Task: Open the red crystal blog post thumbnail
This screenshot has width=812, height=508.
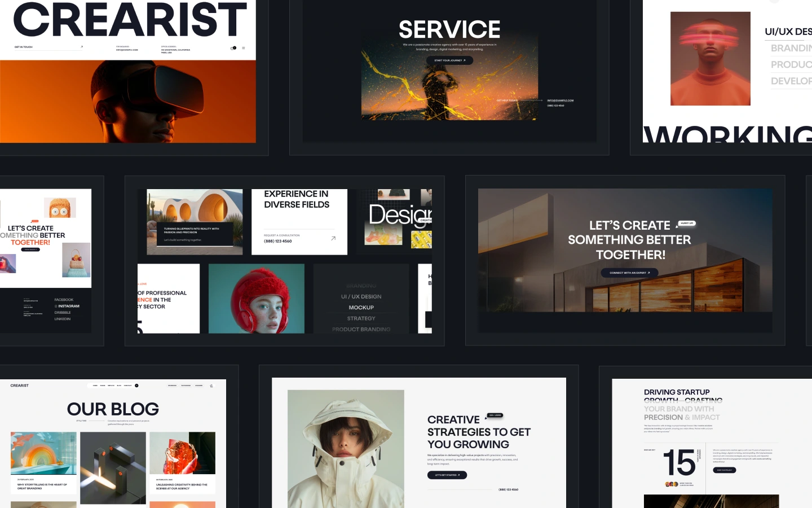Action: click(182, 453)
